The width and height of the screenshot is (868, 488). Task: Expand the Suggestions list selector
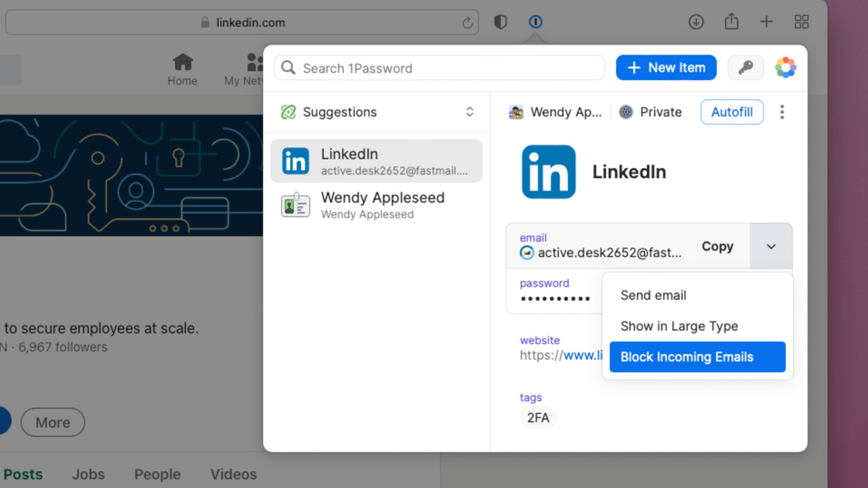(x=469, y=113)
